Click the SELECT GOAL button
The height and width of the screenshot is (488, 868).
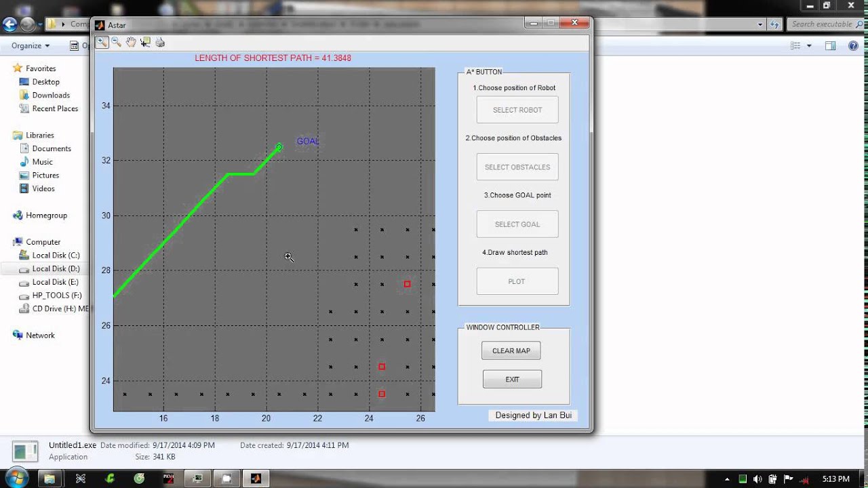(517, 224)
